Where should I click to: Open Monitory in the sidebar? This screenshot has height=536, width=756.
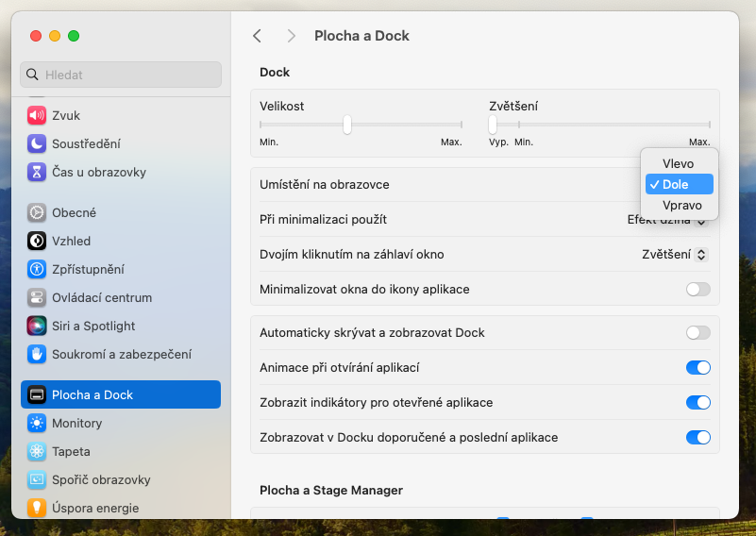pos(76,423)
